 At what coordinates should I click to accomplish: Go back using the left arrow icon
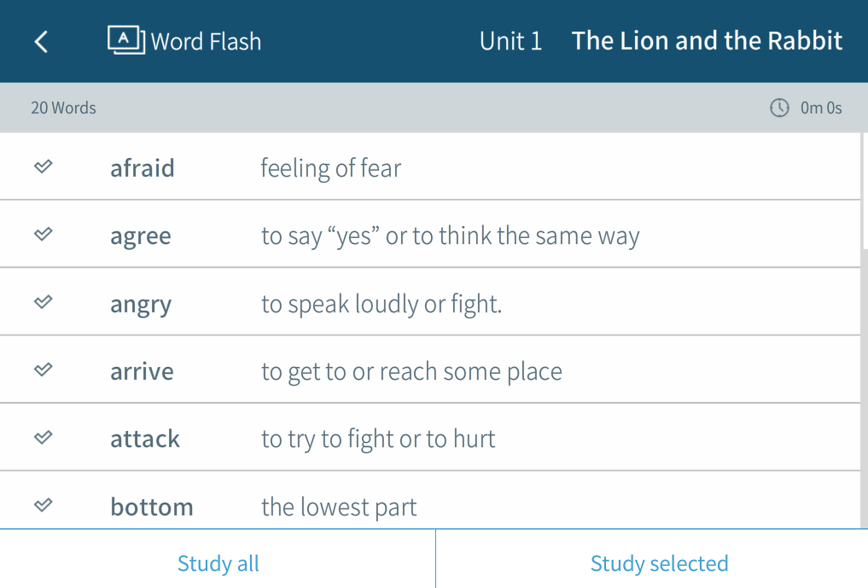[x=41, y=42]
